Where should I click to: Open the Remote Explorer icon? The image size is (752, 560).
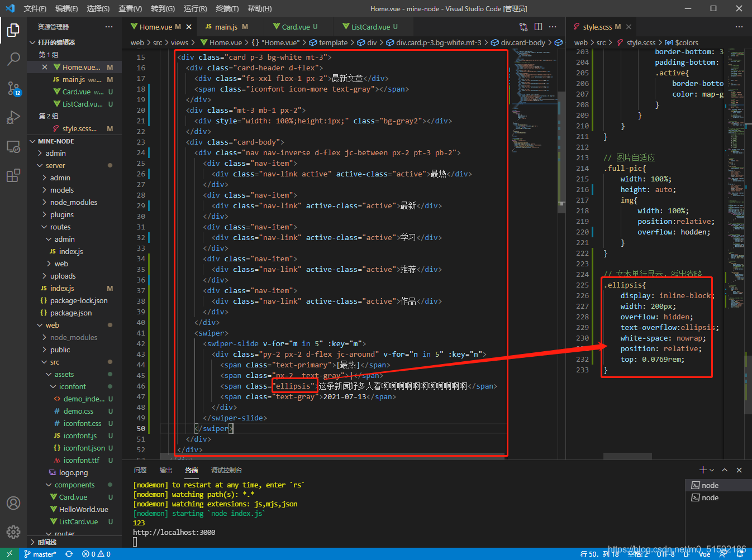click(x=13, y=147)
